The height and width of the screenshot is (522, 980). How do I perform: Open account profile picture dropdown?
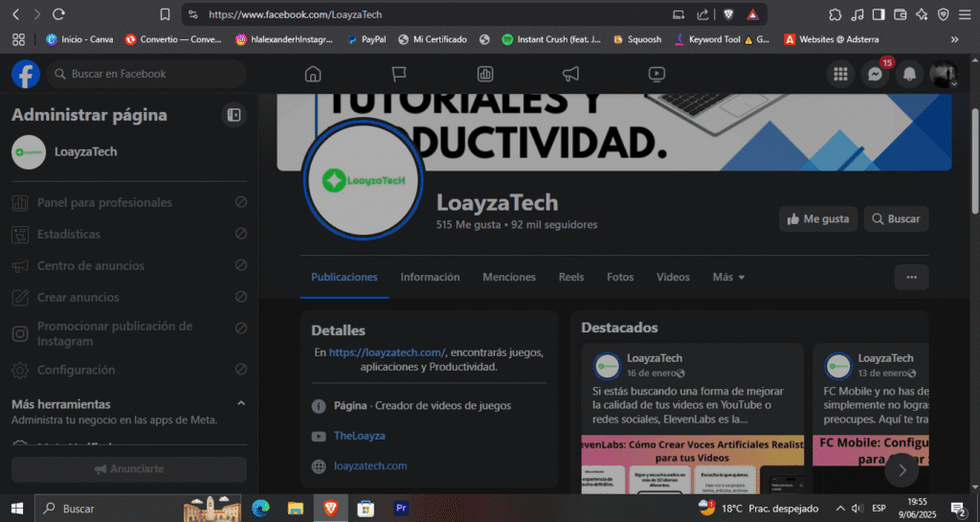click(x=944, y=75)
